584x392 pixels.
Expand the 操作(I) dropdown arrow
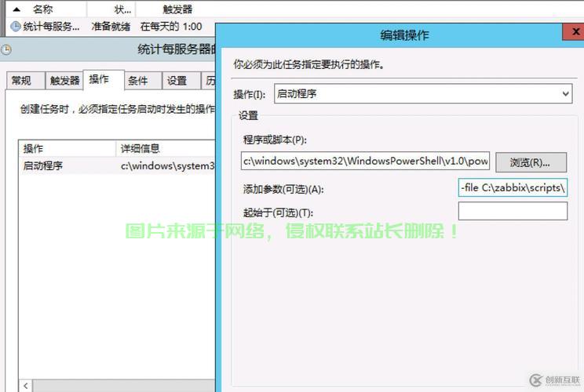(x=566, y=94)
